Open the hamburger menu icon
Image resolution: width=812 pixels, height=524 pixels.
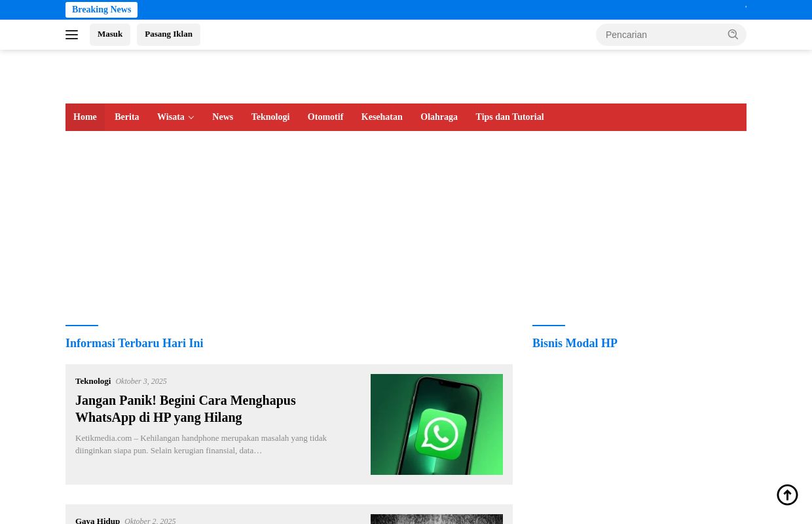pyautogui.click(x=72, y=35)
